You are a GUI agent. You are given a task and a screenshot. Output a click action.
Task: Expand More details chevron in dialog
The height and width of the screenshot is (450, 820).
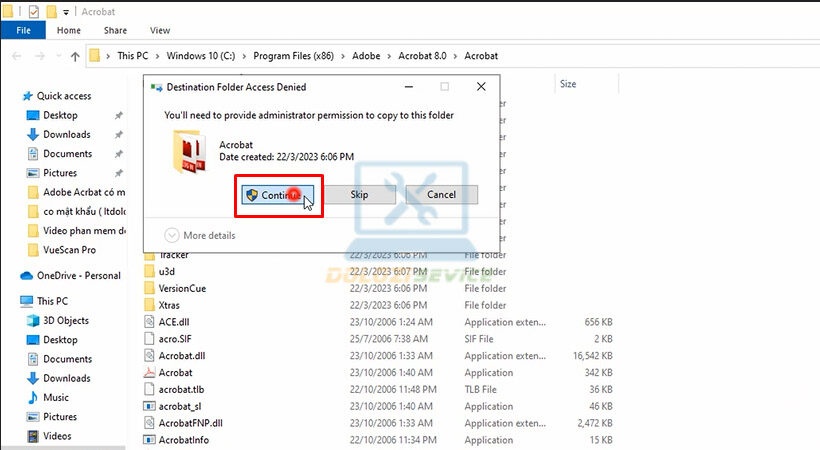172,235
